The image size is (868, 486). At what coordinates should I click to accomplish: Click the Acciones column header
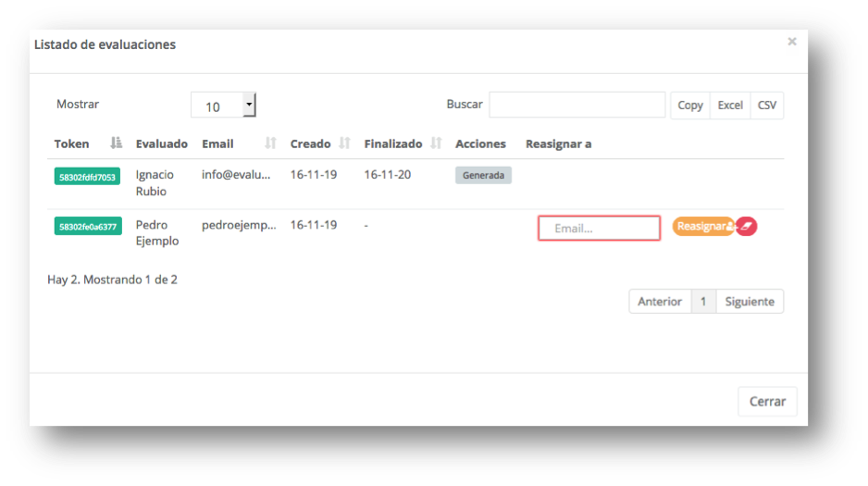pos(480,143)
